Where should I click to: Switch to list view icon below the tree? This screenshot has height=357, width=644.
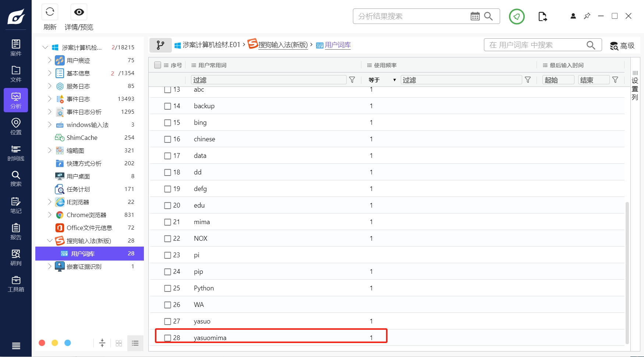[135, 343]
